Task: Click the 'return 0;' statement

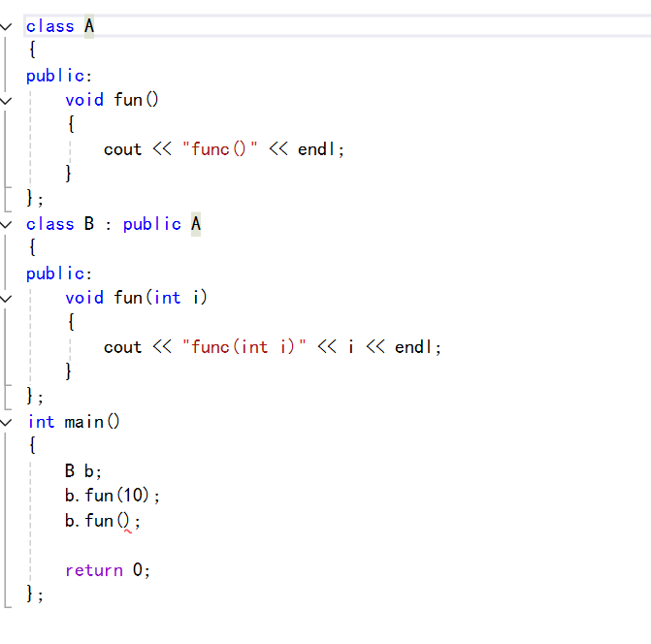Action: 108,570
